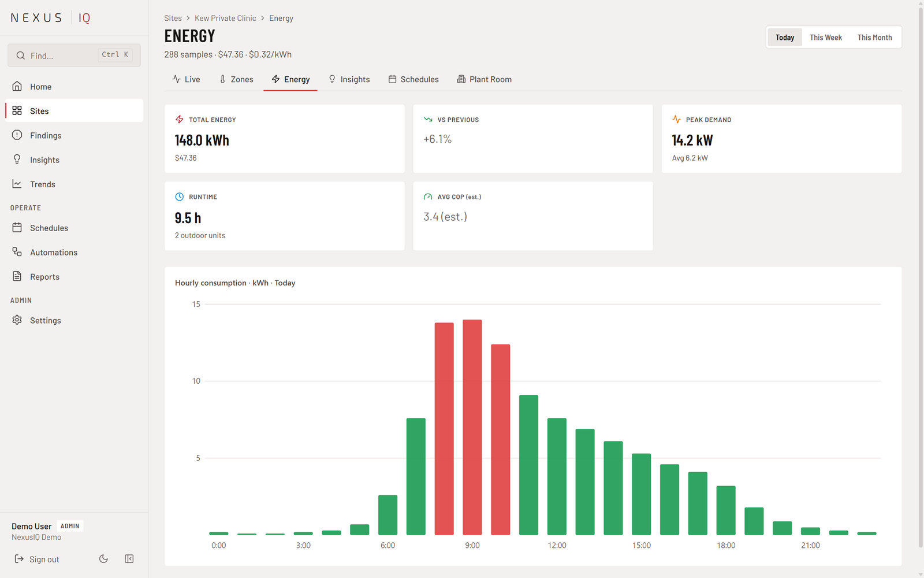
Task: Select the Energy tab
Action: 290,80
